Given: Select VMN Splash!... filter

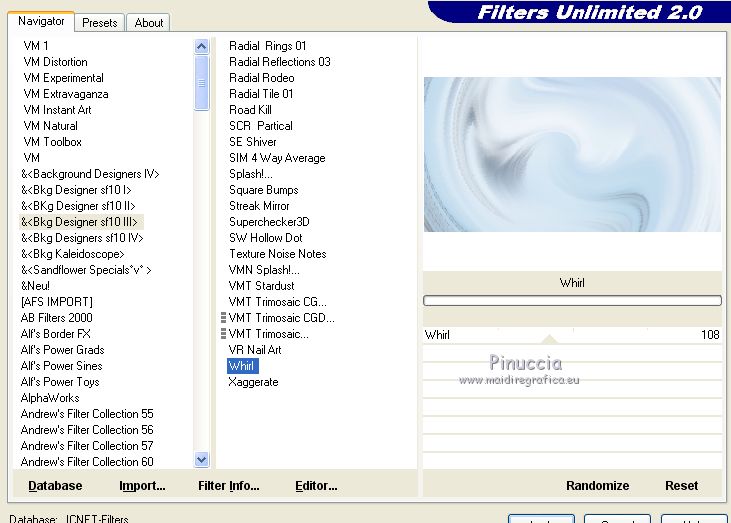Looking at the screenshot, I should [x=264, y=270].
